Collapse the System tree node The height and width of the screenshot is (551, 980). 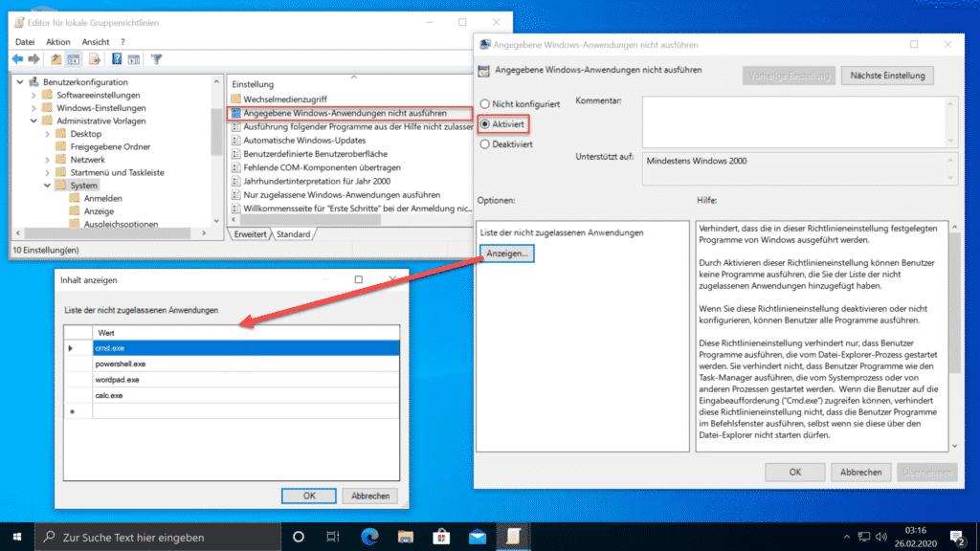pos(48,186)
